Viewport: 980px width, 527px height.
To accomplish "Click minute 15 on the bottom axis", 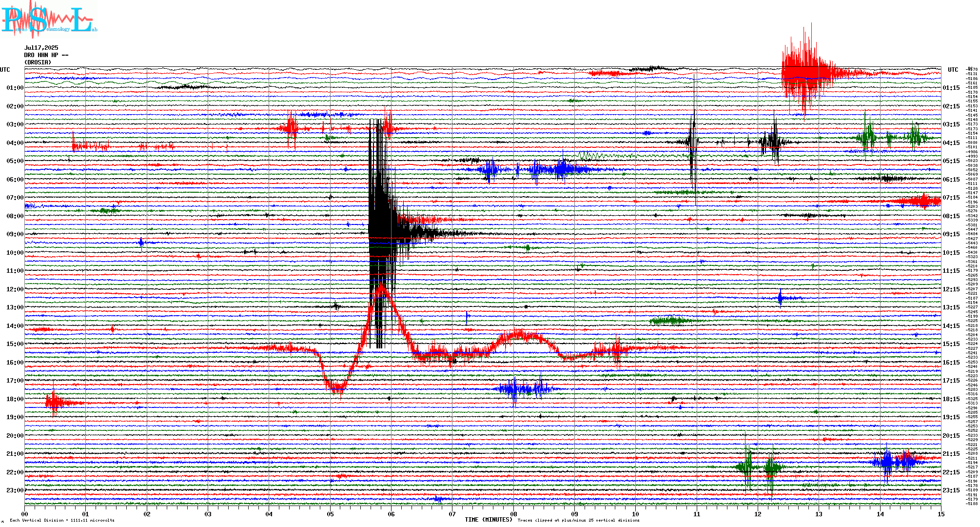I will 941,514.
